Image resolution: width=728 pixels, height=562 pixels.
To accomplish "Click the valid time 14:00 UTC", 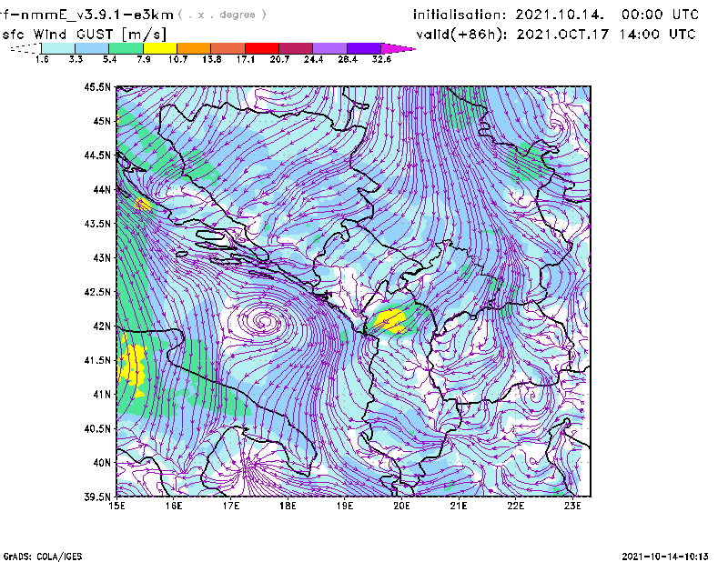I will click(658, 35).
